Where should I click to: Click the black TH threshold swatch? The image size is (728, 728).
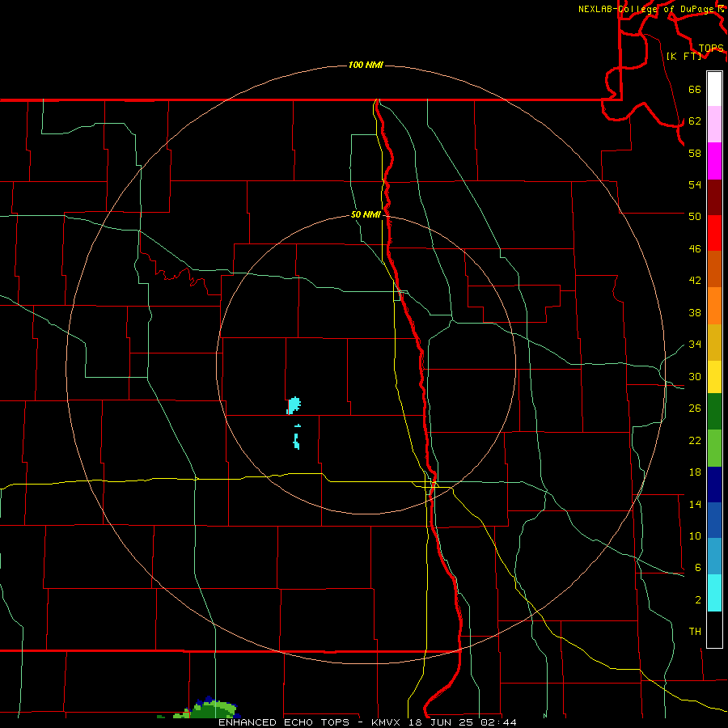pos(714,629)
